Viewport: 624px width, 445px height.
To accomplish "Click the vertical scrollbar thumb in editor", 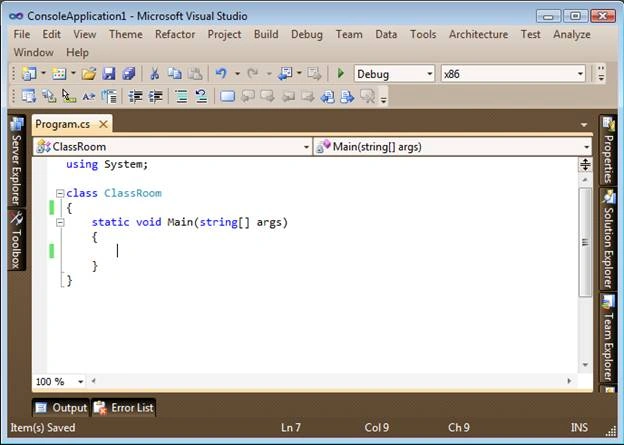I will 585,242.
